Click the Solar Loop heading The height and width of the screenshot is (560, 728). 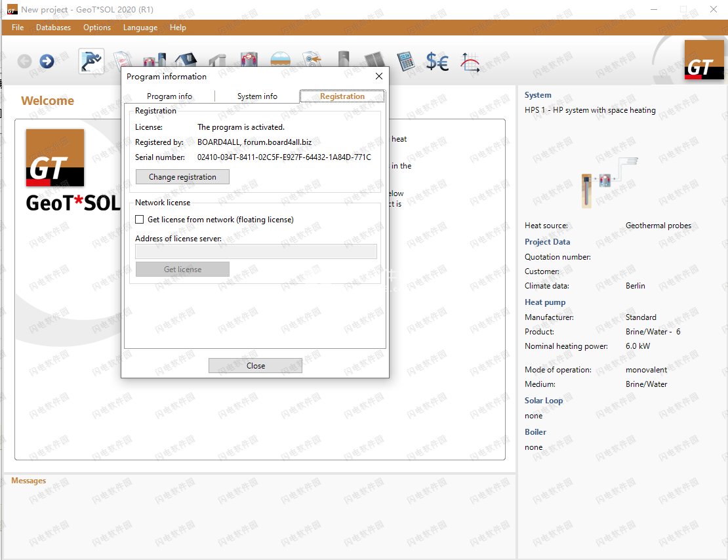543,400
